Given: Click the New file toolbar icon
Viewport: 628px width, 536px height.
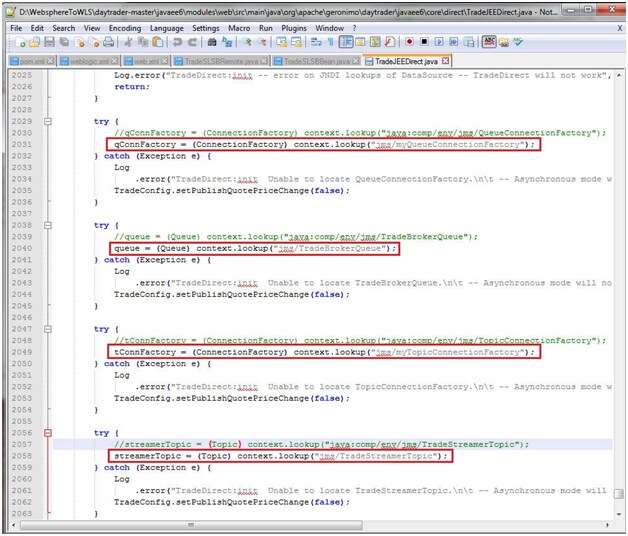Looking at the screenshot, I should click(18, 43).
